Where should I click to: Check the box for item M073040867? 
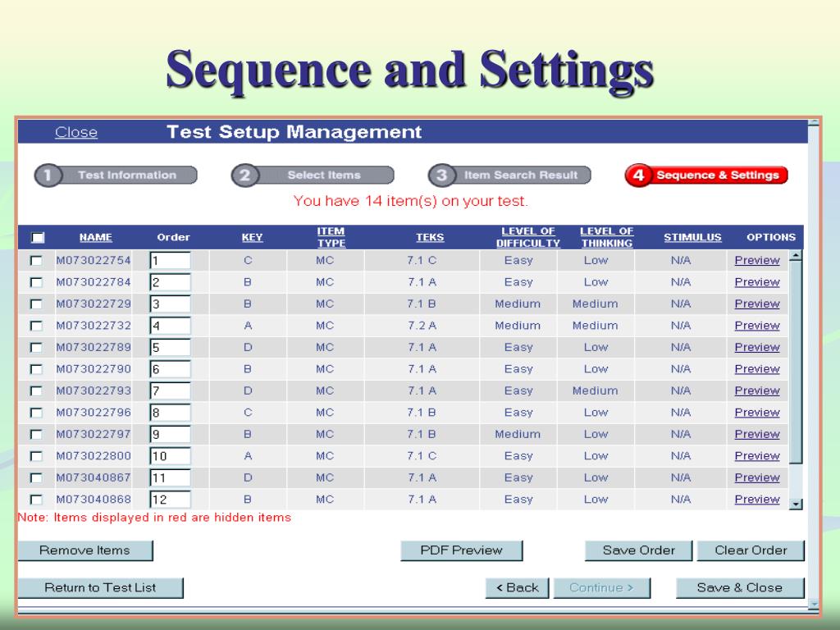click(x=36, y=478)
